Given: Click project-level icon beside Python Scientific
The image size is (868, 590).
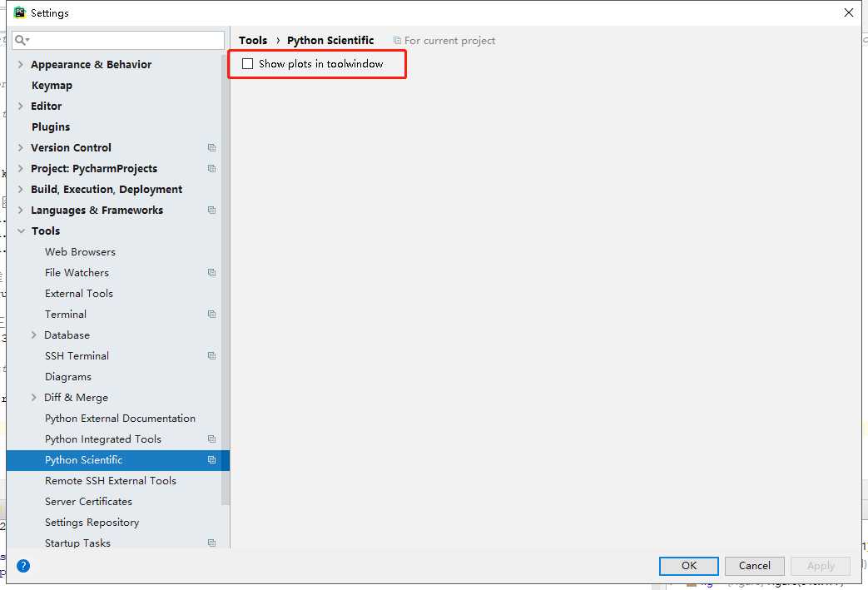Looking at the screenshot, I should pyautogui.click(x=211, y=460).
